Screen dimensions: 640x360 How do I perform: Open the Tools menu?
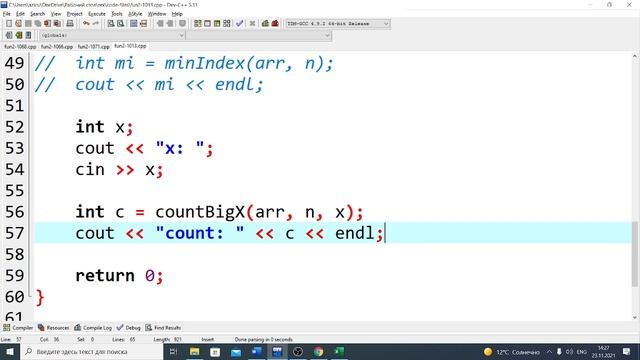(x=117, y=14)
